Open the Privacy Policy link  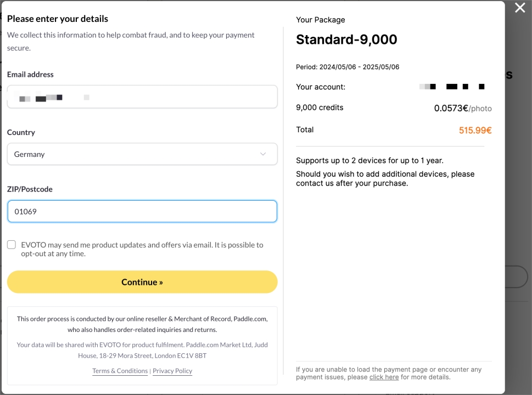point(172,371)
